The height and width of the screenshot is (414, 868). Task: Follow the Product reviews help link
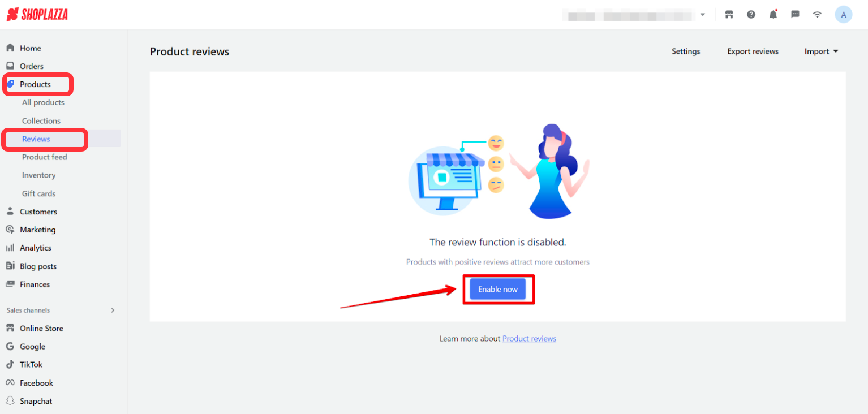tap(529, 339)
